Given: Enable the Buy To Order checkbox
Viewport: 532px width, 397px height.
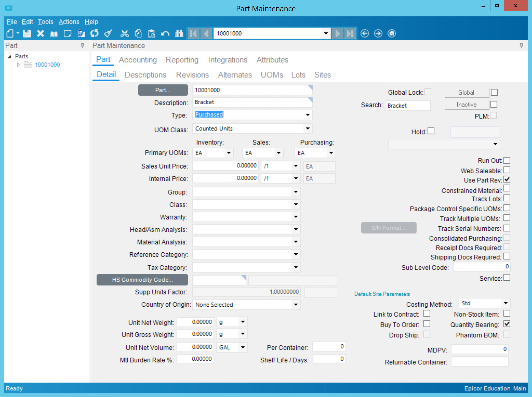Looking at the screenshot, I should (427, 324).
